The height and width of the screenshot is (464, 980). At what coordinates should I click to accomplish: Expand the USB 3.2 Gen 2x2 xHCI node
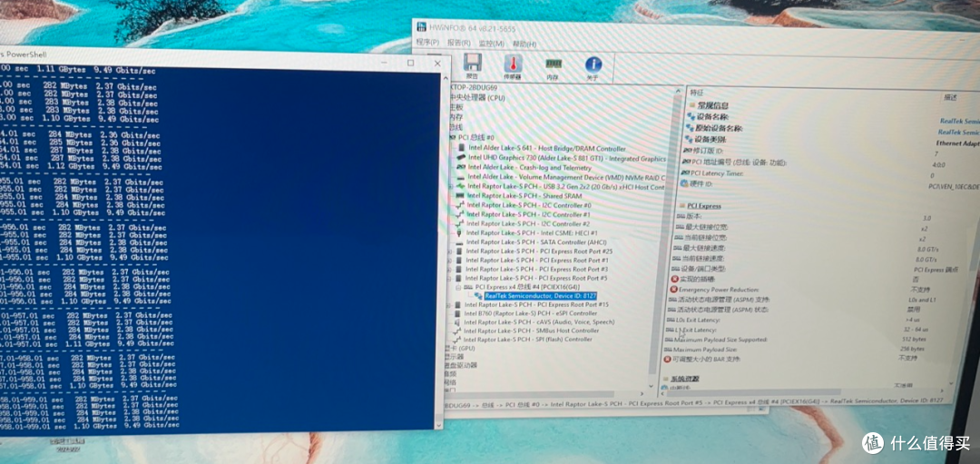click(x=451, y=186)
